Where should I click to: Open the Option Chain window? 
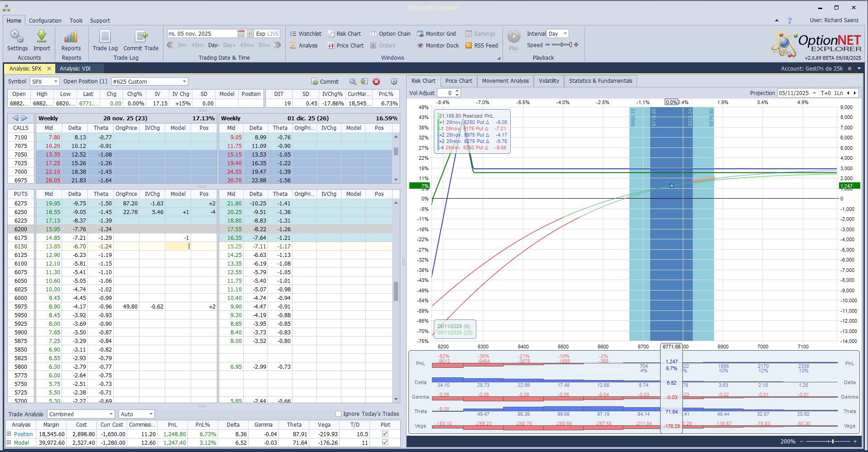[x=390, y=34]
